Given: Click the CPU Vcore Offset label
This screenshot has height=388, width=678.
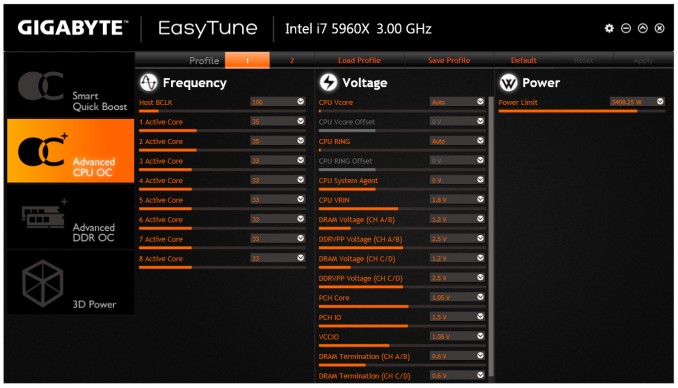Looking at the screenshot, I should point(347,122).
